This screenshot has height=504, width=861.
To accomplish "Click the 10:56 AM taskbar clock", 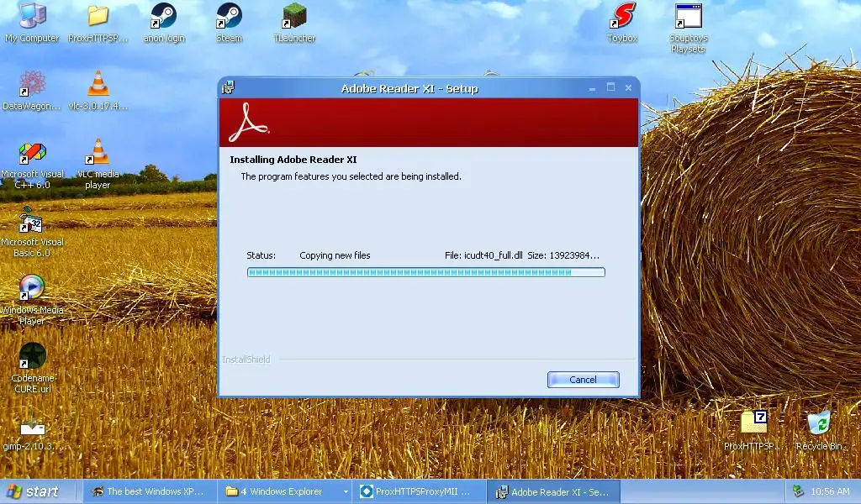I will point(830,491).
